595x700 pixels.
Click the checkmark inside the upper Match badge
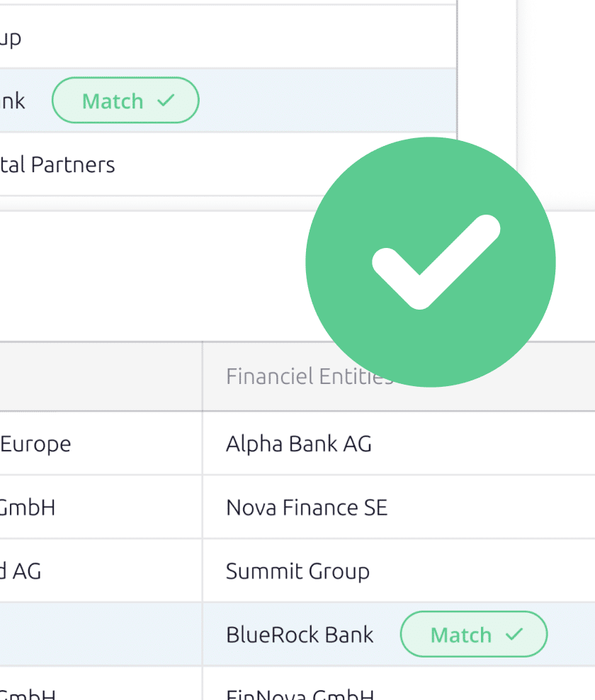(x=166, y=100)
